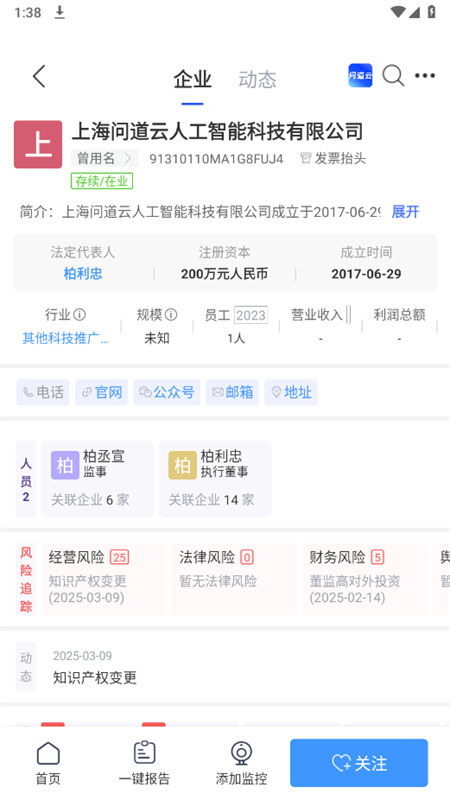This screenshot has height=800, width=450.
Task: Tap the red 上 company logo
Action: [x=38, y=144]
